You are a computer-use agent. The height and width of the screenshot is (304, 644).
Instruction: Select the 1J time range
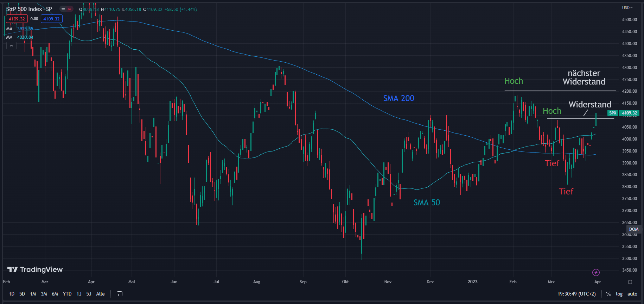79,294
